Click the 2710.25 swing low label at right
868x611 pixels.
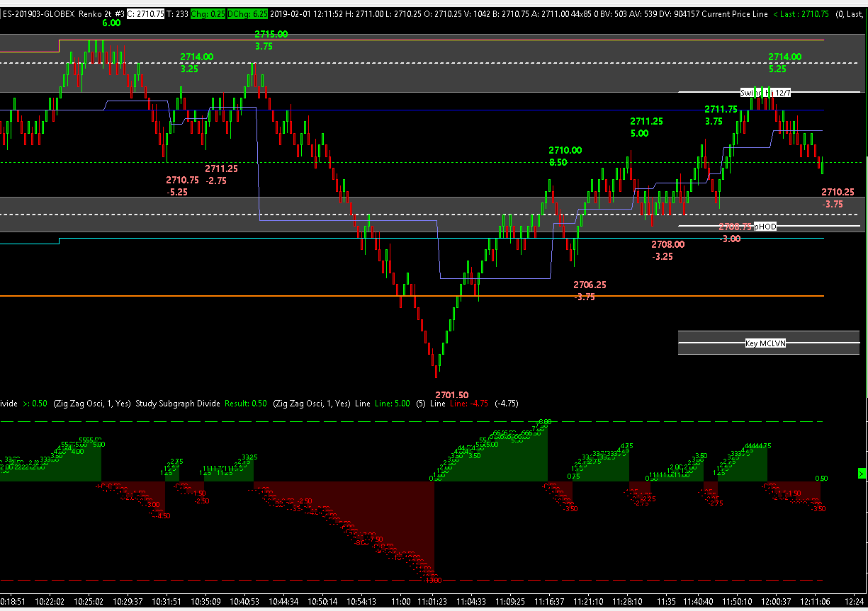[x=838, y=192]
